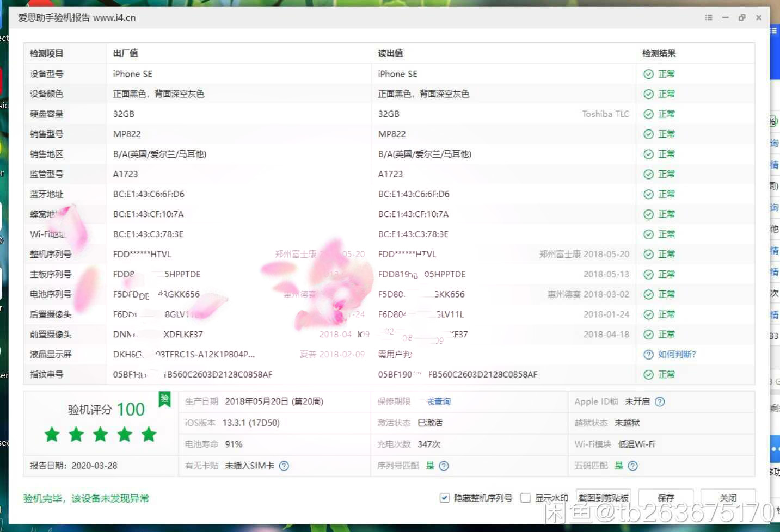
Task: Click the 读出值 column header
Action: 390,53
